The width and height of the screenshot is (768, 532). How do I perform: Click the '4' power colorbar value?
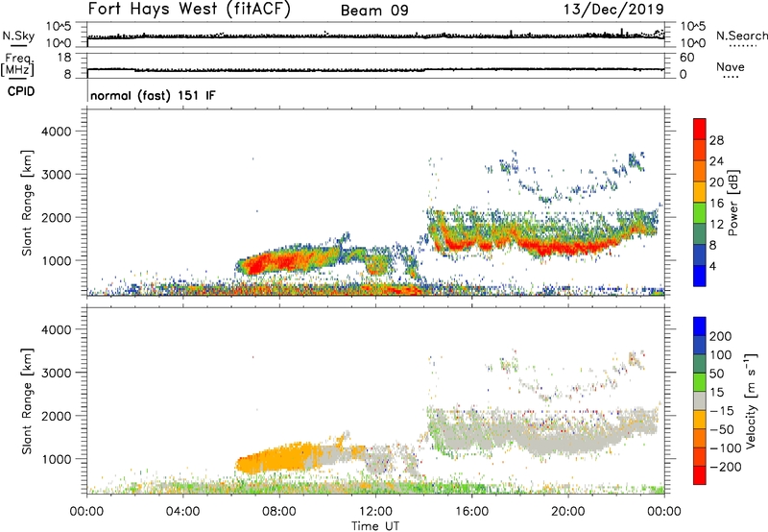(x=713, y=266)
